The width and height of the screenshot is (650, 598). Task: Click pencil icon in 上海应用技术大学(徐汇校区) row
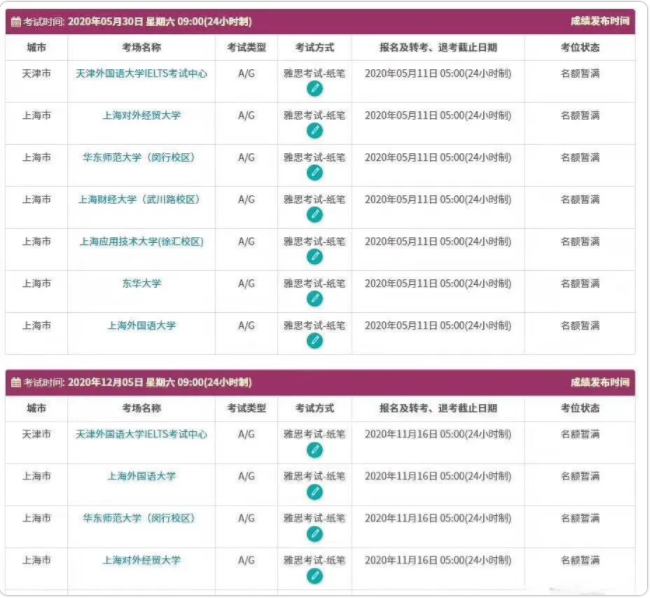(x=315, y=257)
